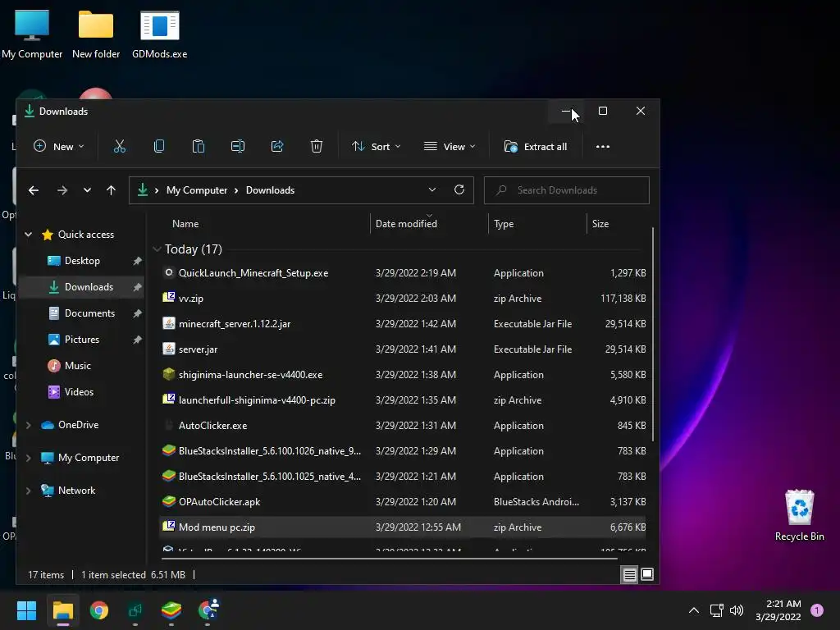Select Downloads in navigation pane

[x=82, y=287]
